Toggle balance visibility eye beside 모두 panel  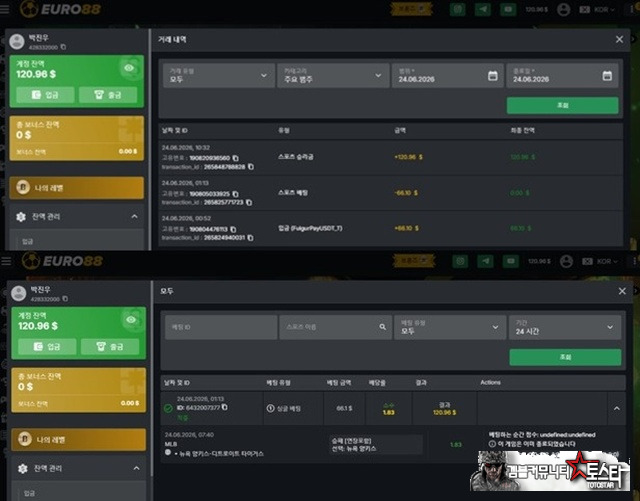(x=131, y=319)
